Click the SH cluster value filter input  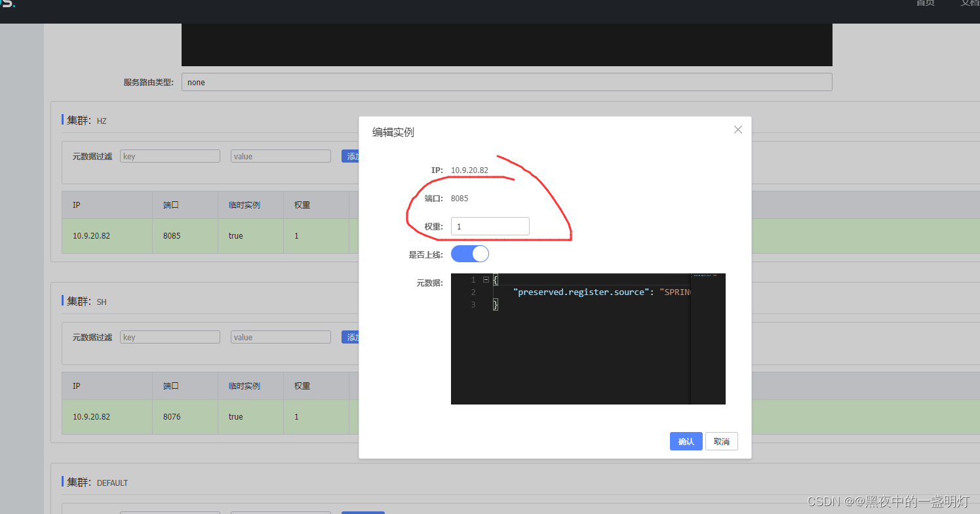281,337
